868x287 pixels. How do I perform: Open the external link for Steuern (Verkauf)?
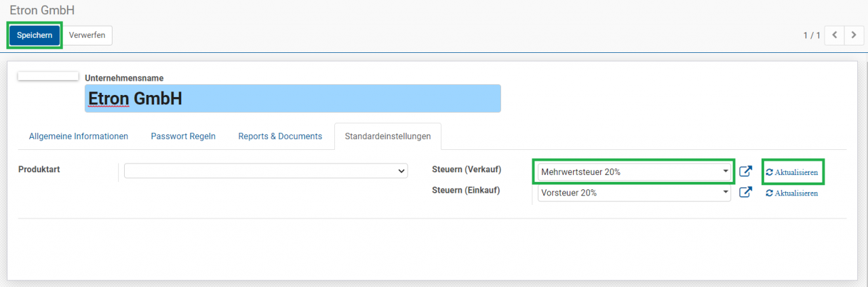pos(745,172)
